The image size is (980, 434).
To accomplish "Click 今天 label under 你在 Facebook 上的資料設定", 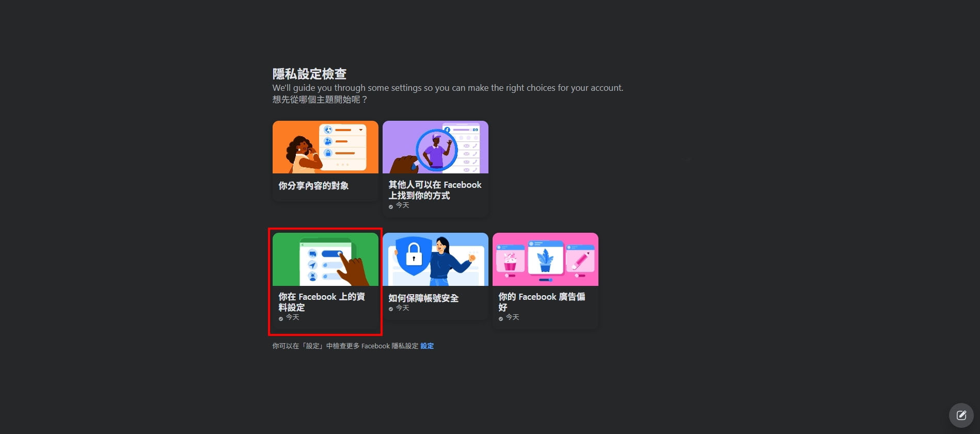I will point(293,317).
